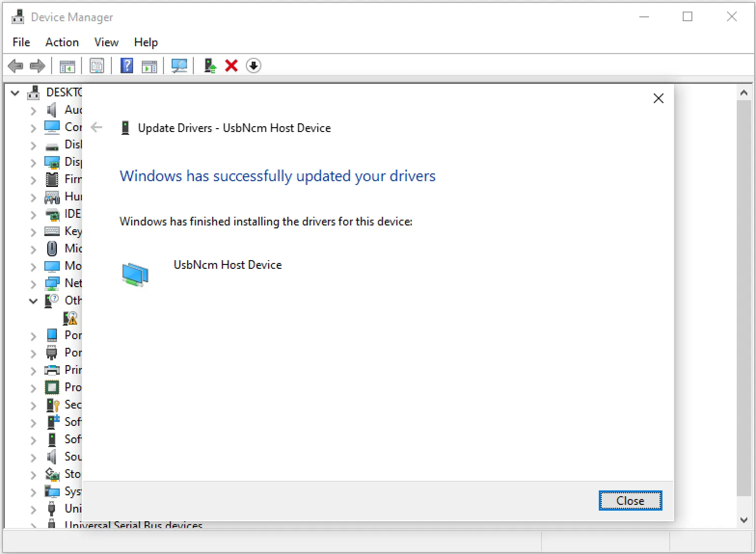Select the Mice category icon
The height and width of the screenshot is (554, 756).
[x=52, y=249]
